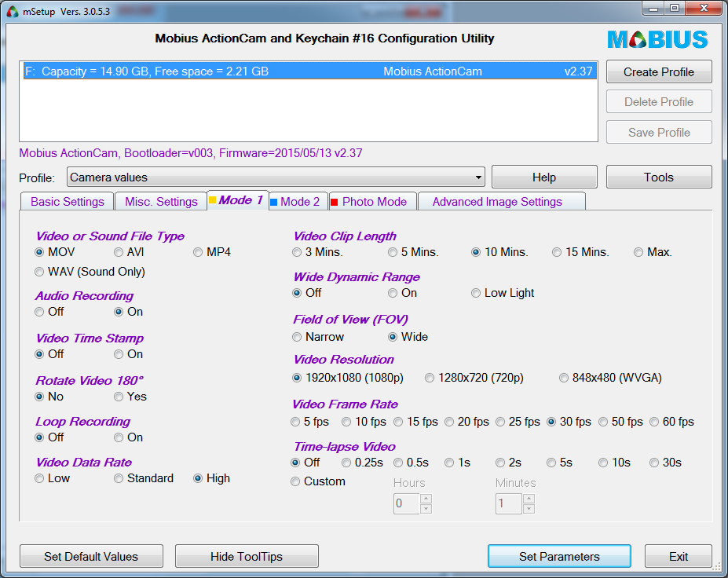
Task: Select AVI file type
Action: (x=129, y=252)
